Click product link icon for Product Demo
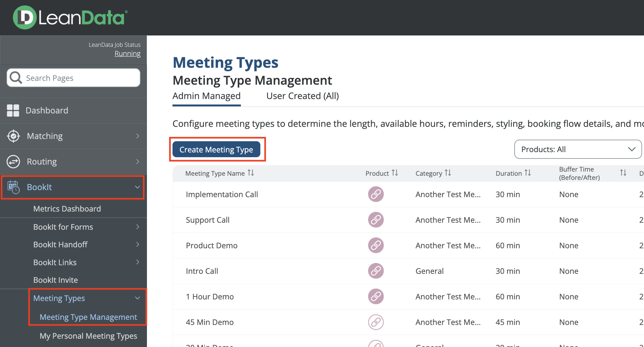This screenshot has width=644, height=347. coord(376,245)
